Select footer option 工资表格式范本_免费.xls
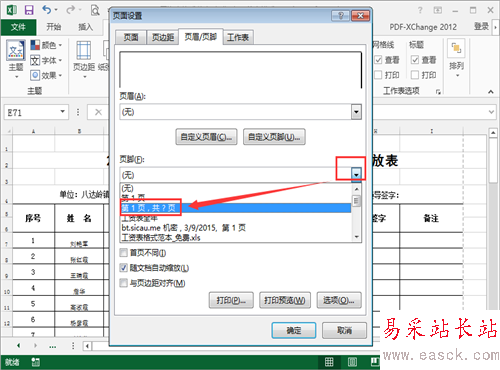 tap(235, 238)
